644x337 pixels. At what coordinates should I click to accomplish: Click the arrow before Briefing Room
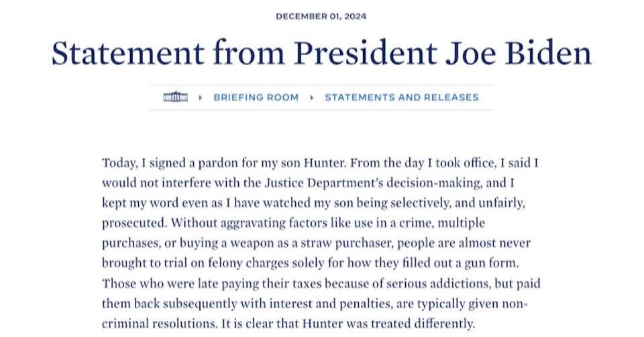(x=201, y=97)
